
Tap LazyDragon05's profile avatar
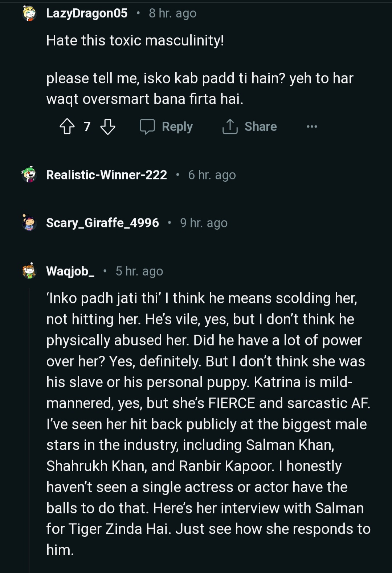pos(29,13)
